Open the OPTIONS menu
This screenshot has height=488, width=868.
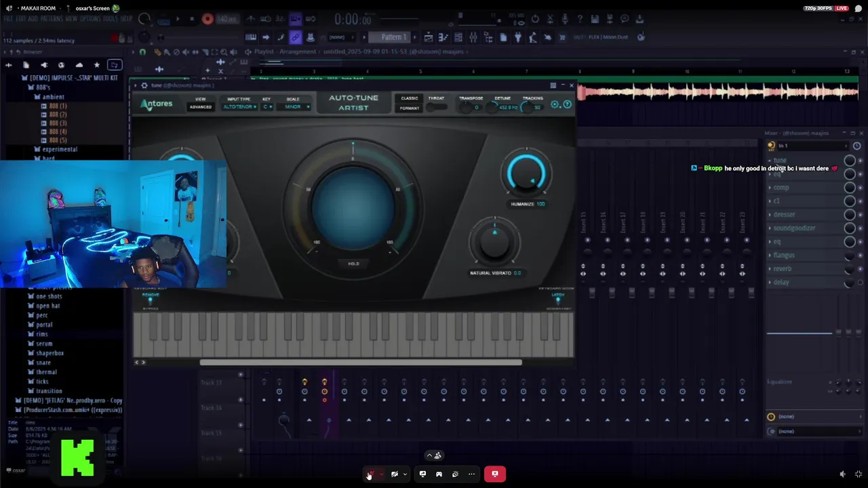tap(90, 18)
